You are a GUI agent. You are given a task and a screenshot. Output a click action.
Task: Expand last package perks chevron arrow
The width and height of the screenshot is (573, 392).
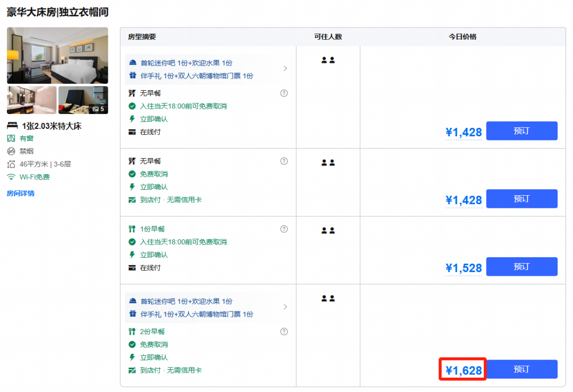click(285, 307)
